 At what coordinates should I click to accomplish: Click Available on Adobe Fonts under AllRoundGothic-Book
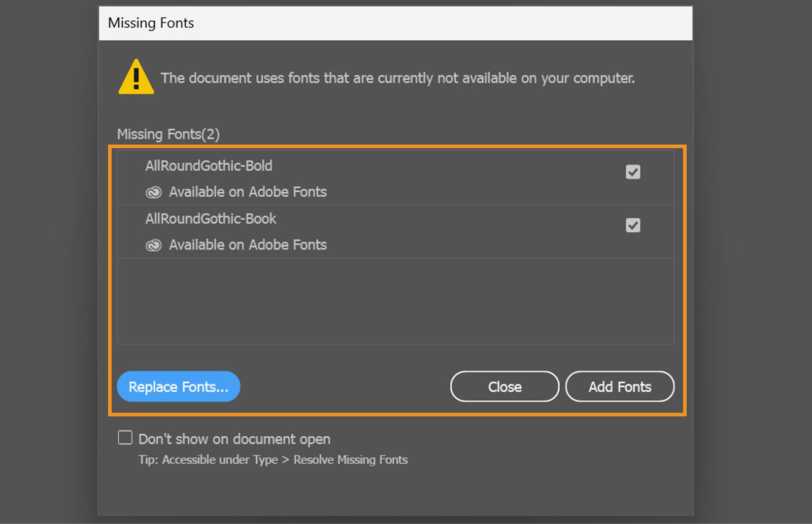point(247,245)
